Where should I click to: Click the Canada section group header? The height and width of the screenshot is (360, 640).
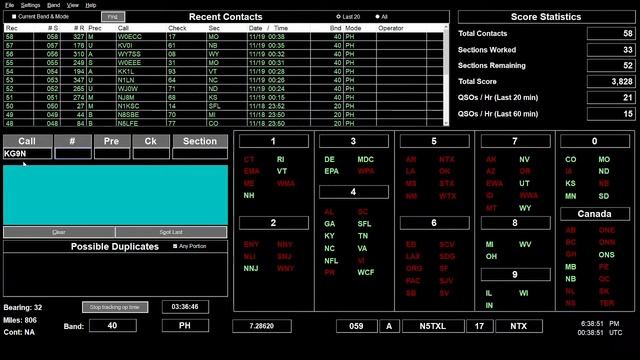click(x=595, y=214)
